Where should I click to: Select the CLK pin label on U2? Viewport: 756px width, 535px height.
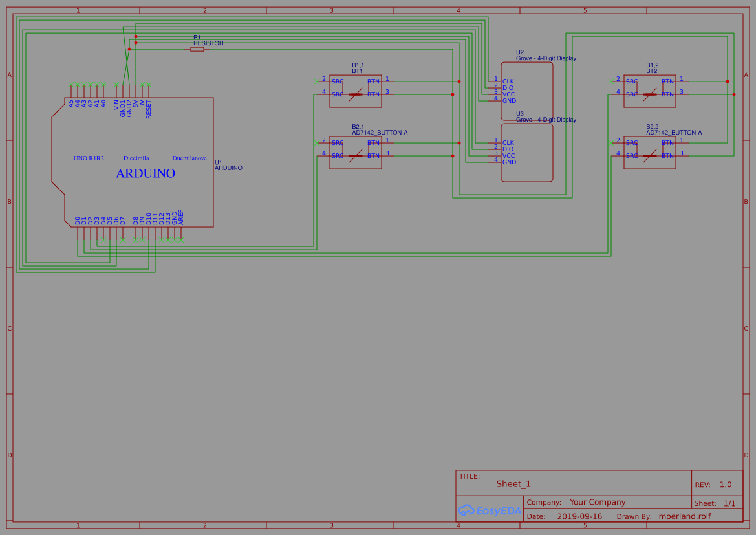507,81
